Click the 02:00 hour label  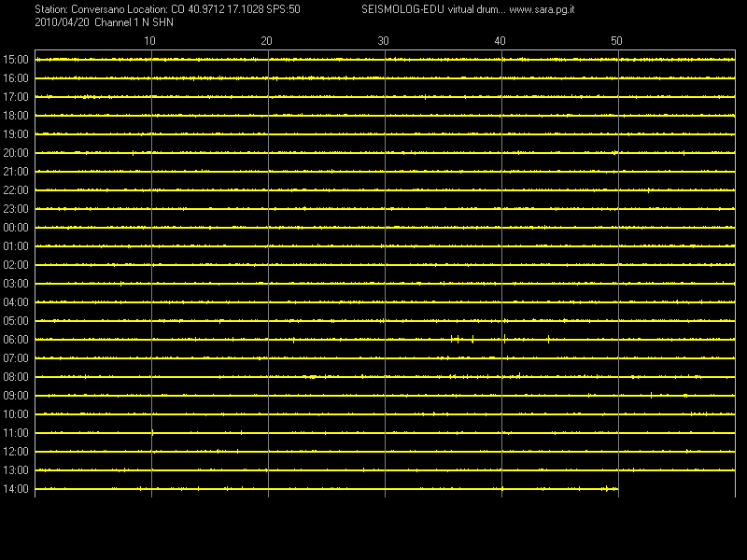pos(16,265)
